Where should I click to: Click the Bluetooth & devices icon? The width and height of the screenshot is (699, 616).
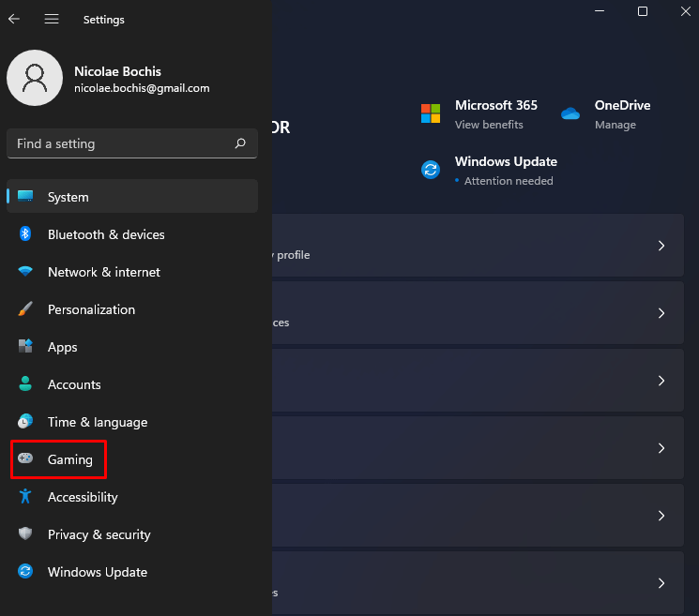[26, 234]
